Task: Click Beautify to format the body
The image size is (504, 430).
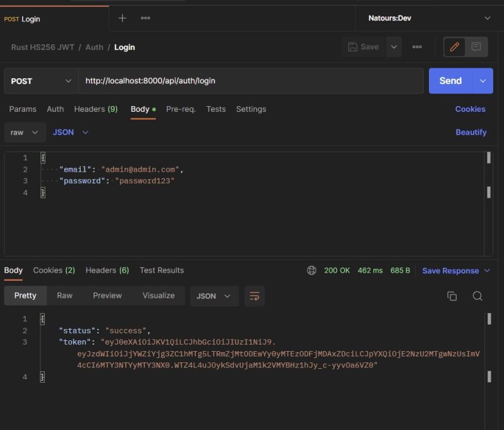Action: tap(471, 132)
